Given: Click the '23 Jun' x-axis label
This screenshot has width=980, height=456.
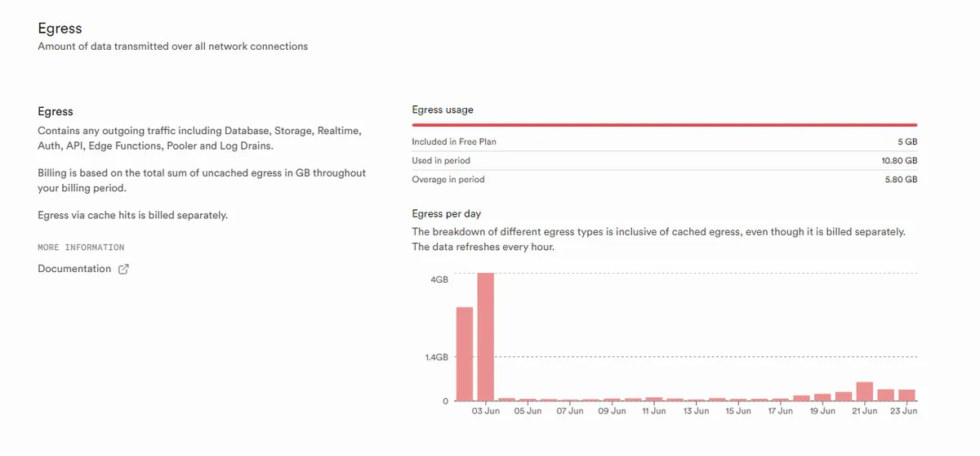Looking at the screenshot, I should pyautogui.click(x=905, y=411).
